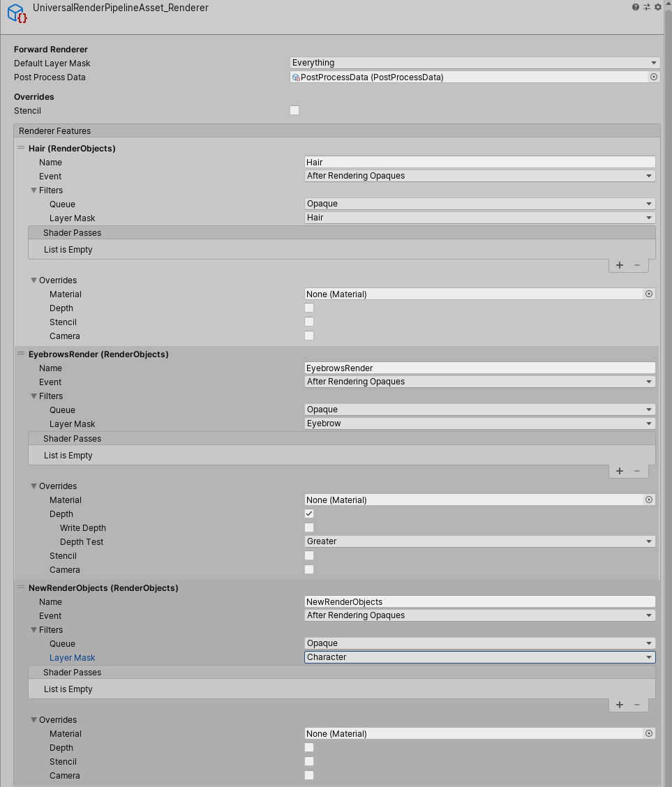The height and width of the screenshot is (787, 672).
Task: Open the preset selector icon in header
Action: (646, 7)
